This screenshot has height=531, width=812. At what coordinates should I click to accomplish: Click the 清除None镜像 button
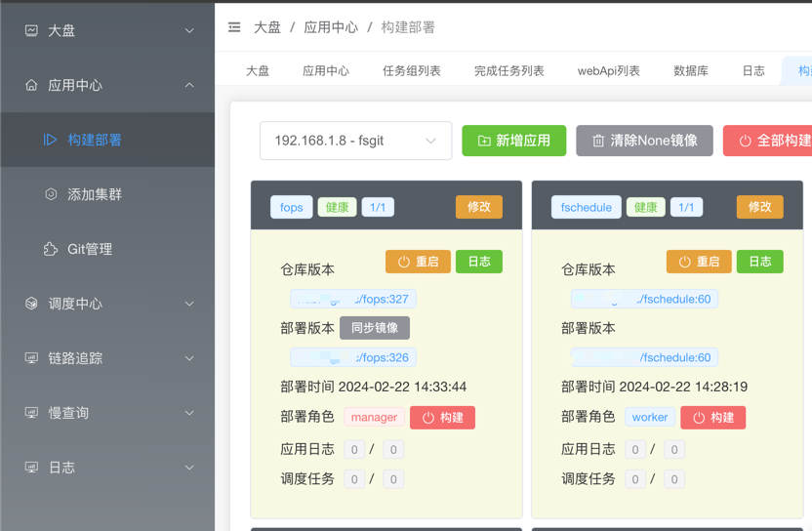point(645,141)
